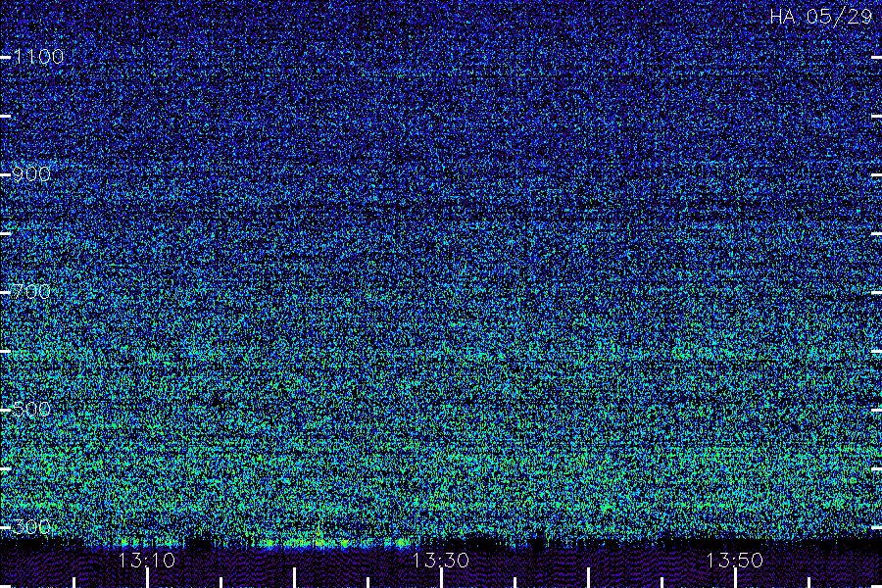The height and width of the screenshot is (588, 882).
Task: Click the 13:30 time axis label
Action: click(x=440, y=561)
